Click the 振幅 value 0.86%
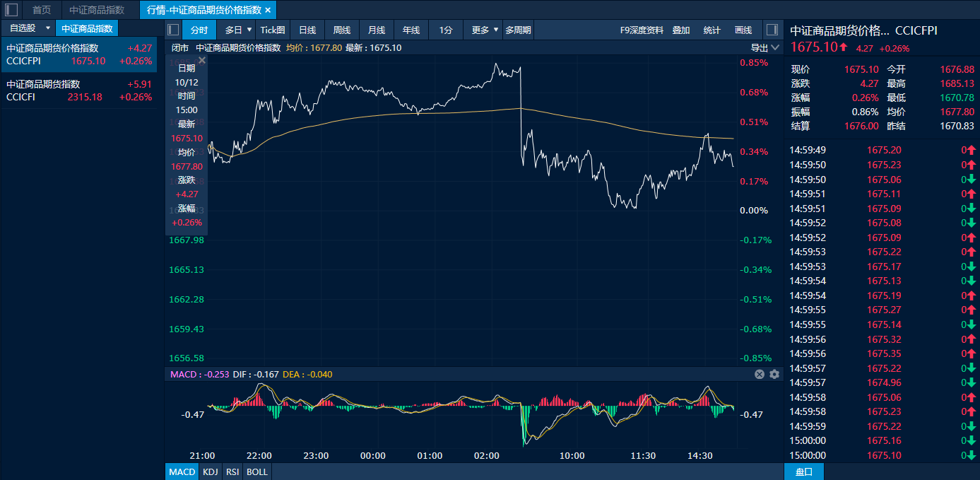The width and height of the screenshot is (980, 480). click(x=866, y=112)
